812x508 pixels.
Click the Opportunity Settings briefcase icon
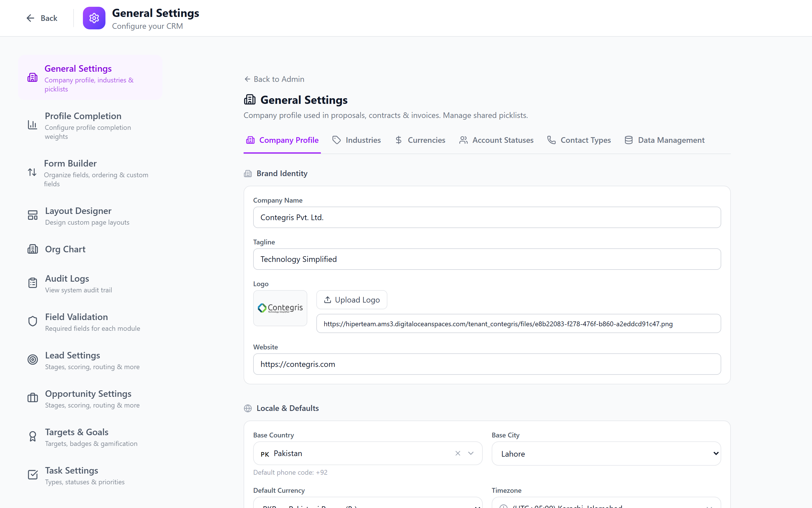tap(32, 398)
